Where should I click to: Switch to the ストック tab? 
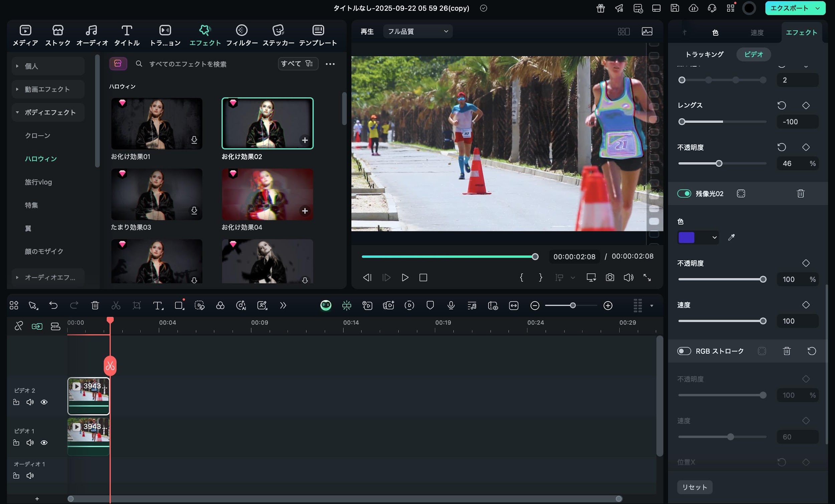click(58, 35)
